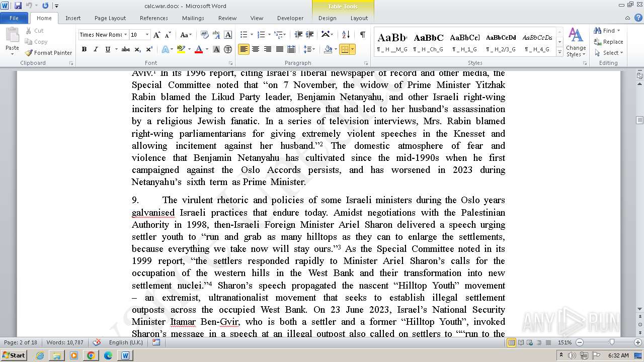Expand the Styles gallery More arrow
Screen dimensions: 644x362
(559, 52)
